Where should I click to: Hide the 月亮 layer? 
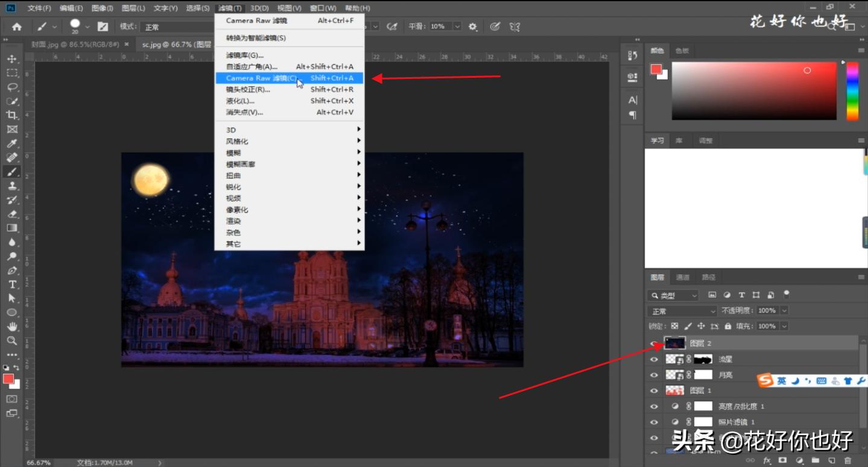click(655, 375)
